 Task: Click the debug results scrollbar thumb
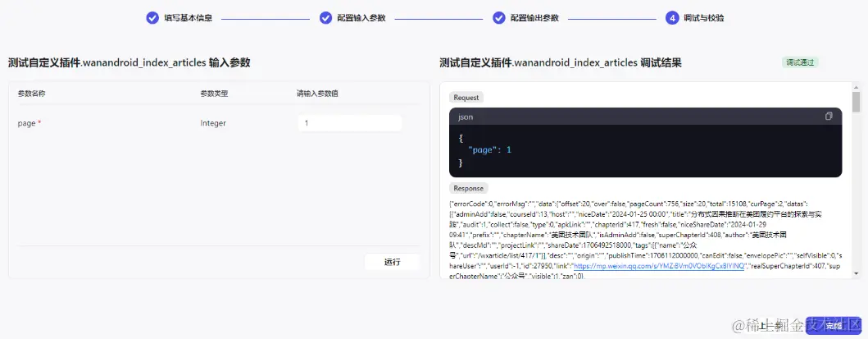tap(857, 102)
